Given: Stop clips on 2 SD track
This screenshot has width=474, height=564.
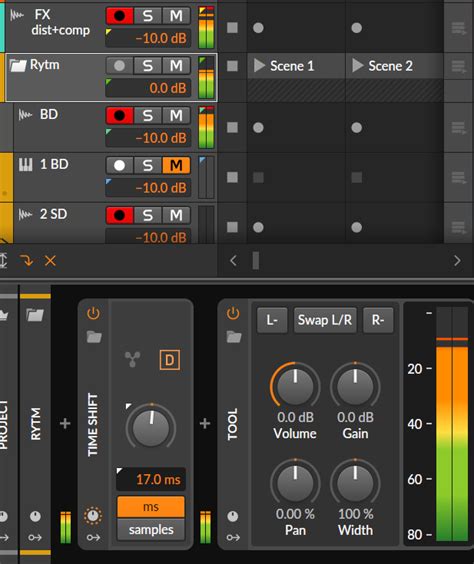Looking at the screenshot, I should coord(232,227).
